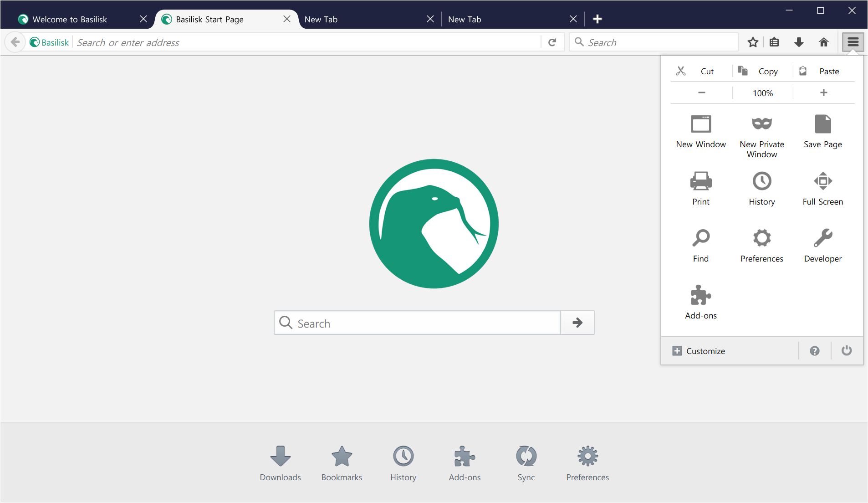Open the Developer tools menu item
The image size is (868, 503).
[x=823, y=246]
